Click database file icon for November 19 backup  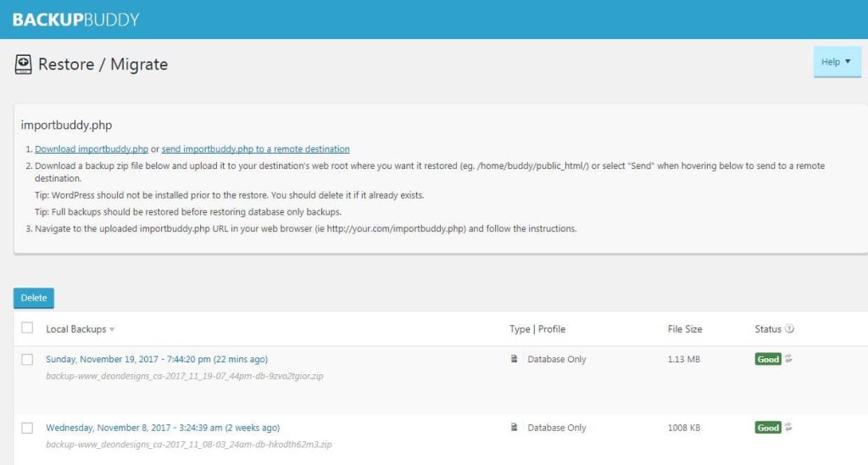click(515, 359)
